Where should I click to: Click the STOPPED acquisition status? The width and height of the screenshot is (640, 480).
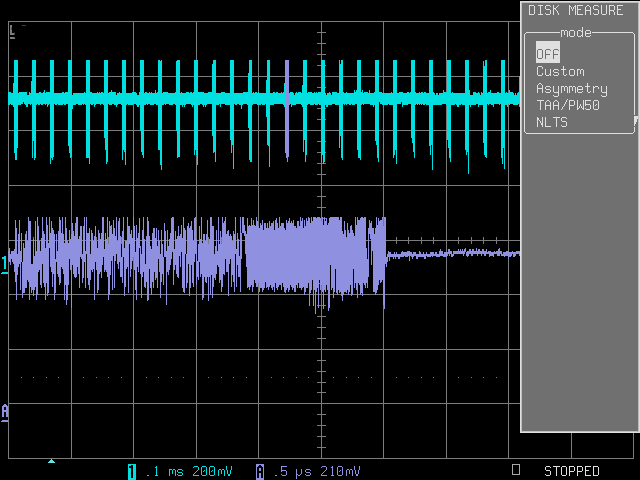point(571,471)
